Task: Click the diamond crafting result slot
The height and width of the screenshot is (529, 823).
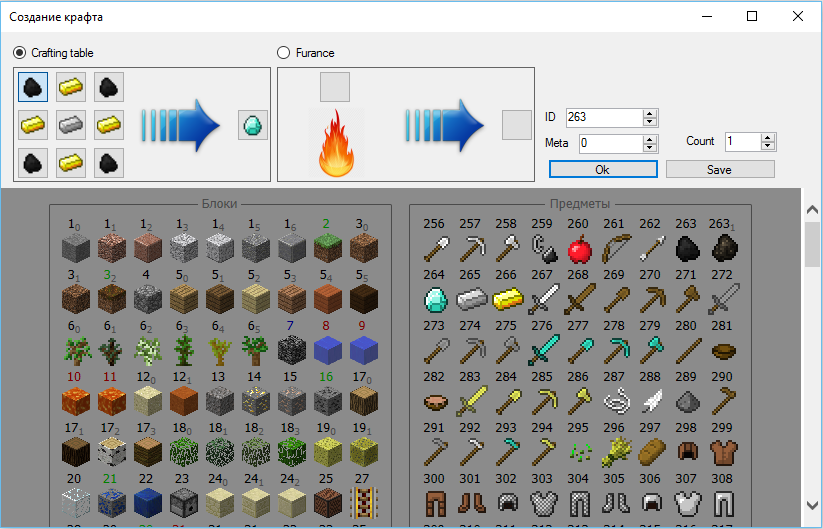Action: point(252,125)
